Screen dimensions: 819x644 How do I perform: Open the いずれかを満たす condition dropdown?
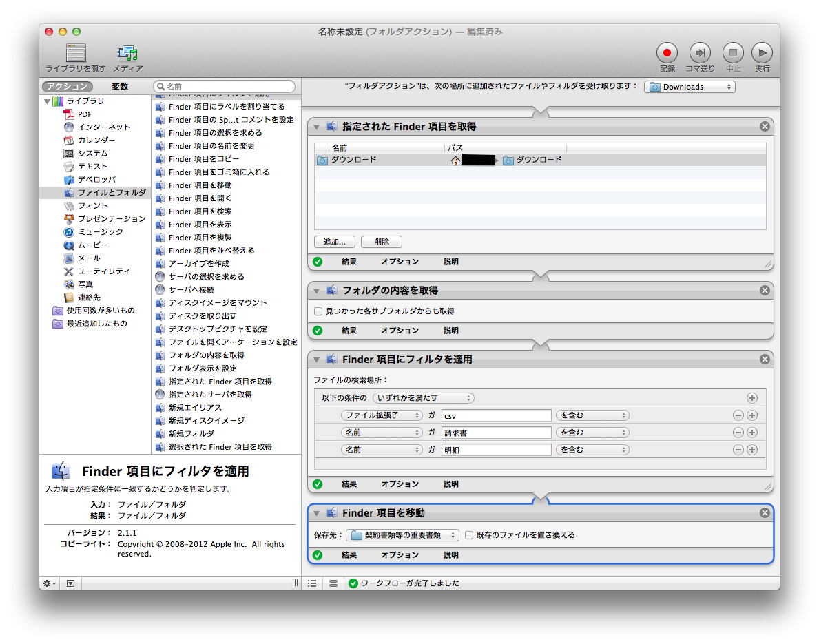pyautogui.click(x=423, y=398)
